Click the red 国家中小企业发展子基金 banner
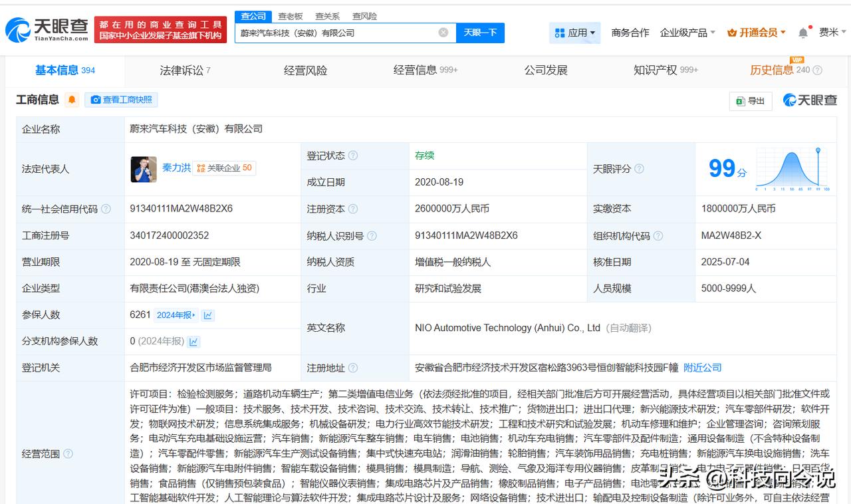Screen dimensions: 851x504 click(x=160, y=30)
